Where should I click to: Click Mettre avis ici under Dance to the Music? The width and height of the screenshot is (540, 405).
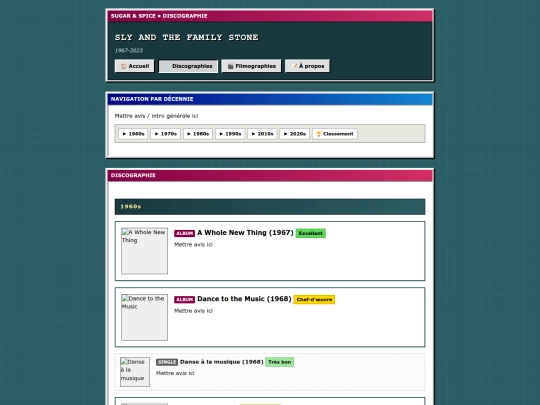point(194,311)
